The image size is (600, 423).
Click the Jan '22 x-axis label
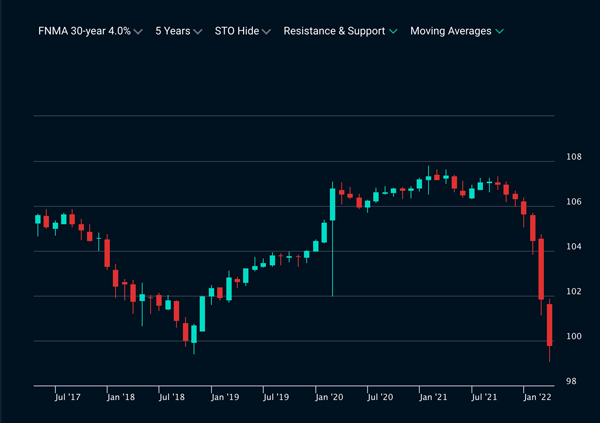tap(537, 397)
